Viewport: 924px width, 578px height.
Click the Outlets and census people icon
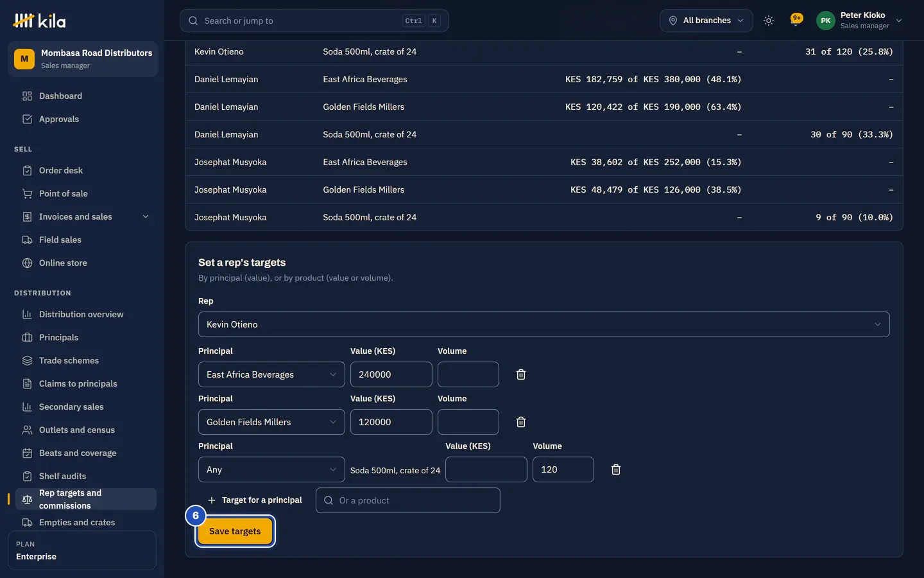[x=27, y=430]
